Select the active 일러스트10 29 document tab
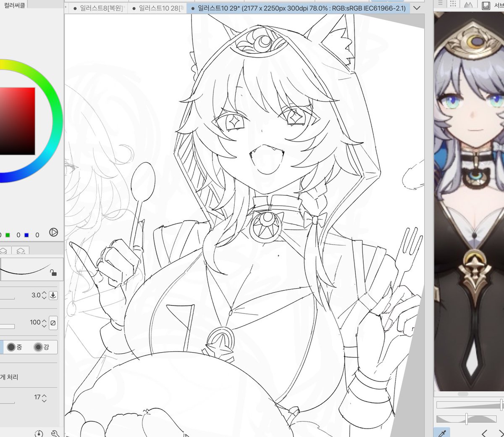This screenshot has width=504, height=437. coord(297,8)
